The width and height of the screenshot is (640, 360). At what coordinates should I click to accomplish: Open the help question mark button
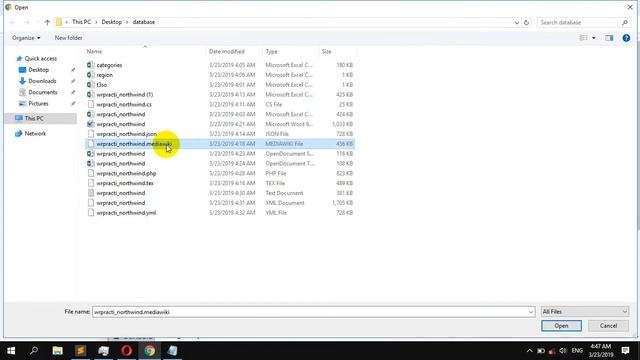(x=626, y=38)
